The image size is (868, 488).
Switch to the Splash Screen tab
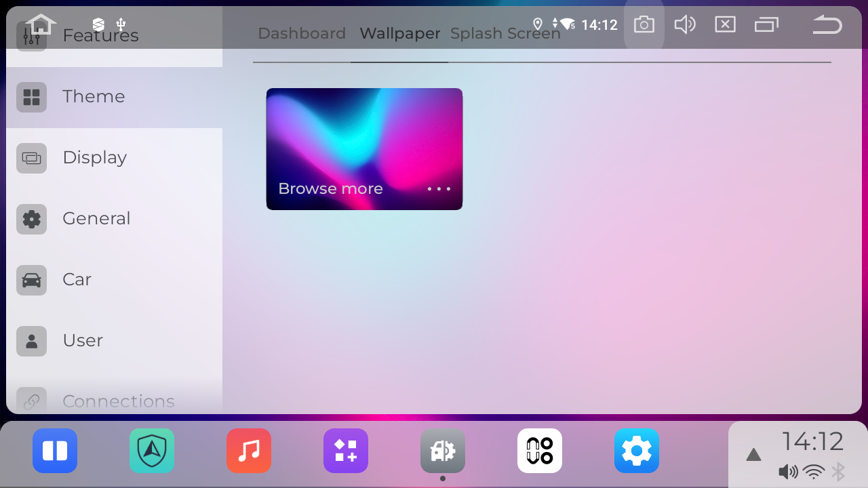(505, 34)
